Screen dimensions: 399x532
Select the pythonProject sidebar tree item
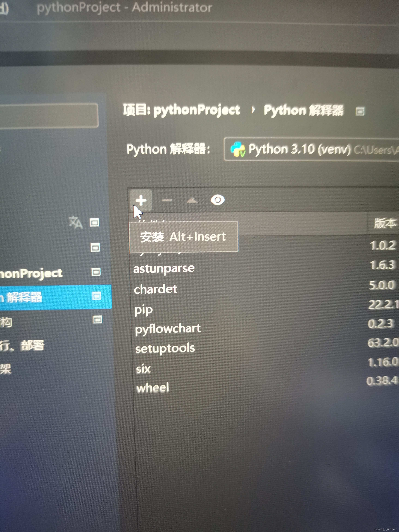click(31, 274)
